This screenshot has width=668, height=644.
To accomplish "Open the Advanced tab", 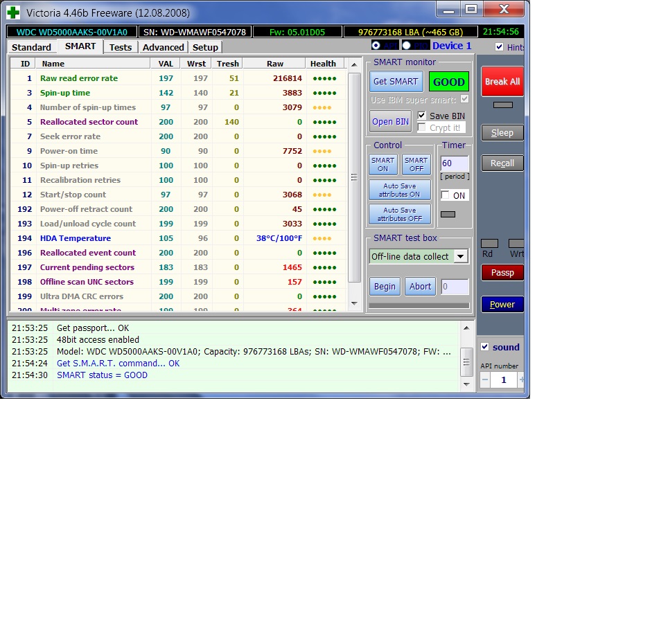I will coord(163,47).
